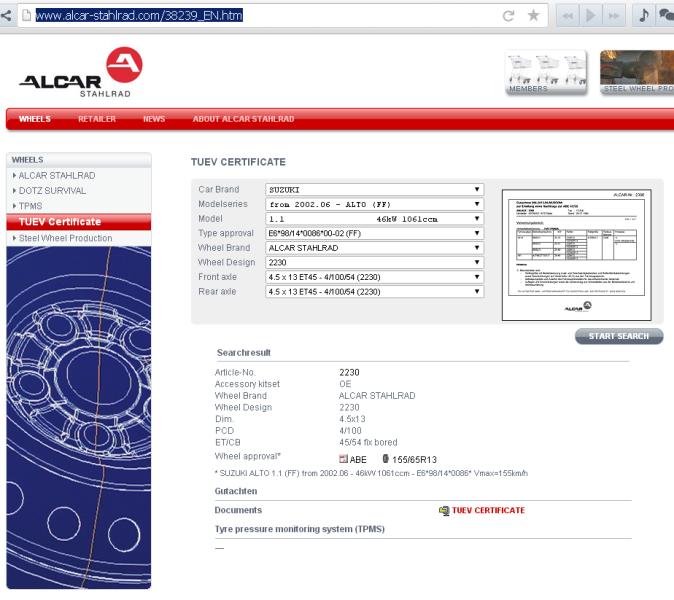Viewport: 674px width, 600px height.
Task: Click the ABE approval icon
Action: pyautogui.click(x=344, y=459)
